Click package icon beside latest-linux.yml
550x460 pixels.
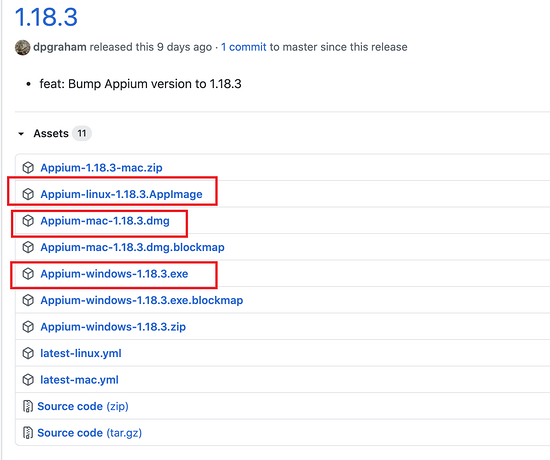(x=28, y=353)
